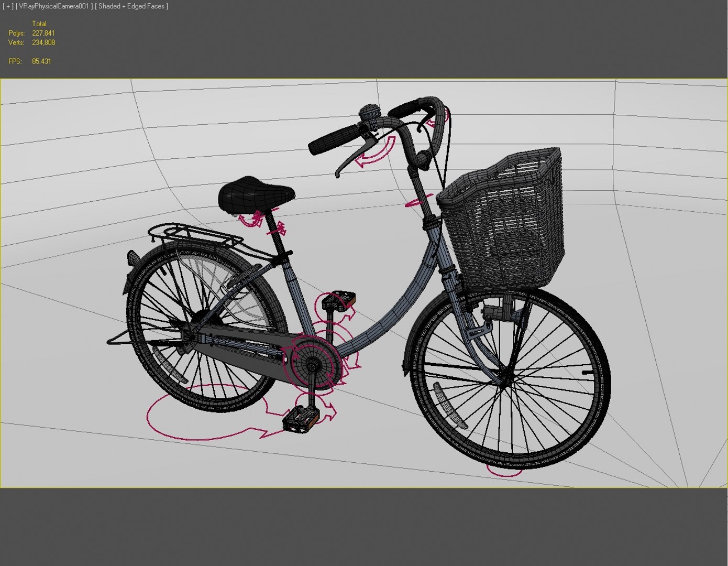Select the front wheel of the bicycle

[x=510, y=378]
